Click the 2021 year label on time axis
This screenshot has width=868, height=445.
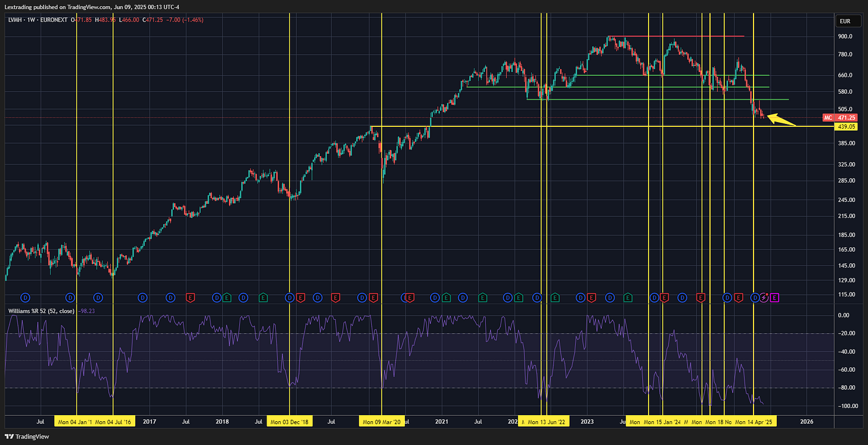[441, 421]
